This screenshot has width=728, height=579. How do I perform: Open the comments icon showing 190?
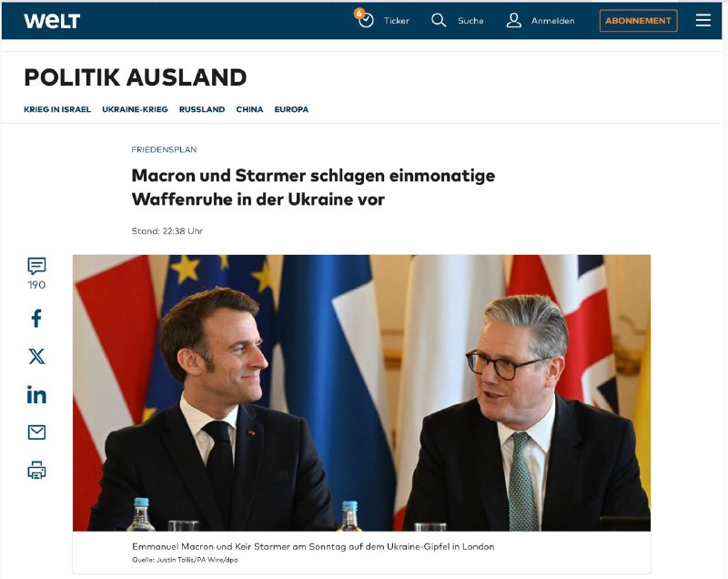tap(36, 266)
